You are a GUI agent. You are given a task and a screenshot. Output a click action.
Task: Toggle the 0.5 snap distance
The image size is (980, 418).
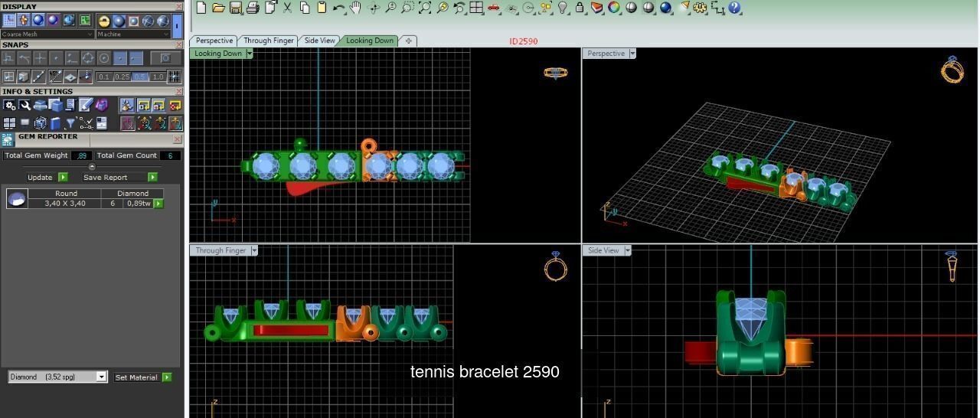coord(139,77)
